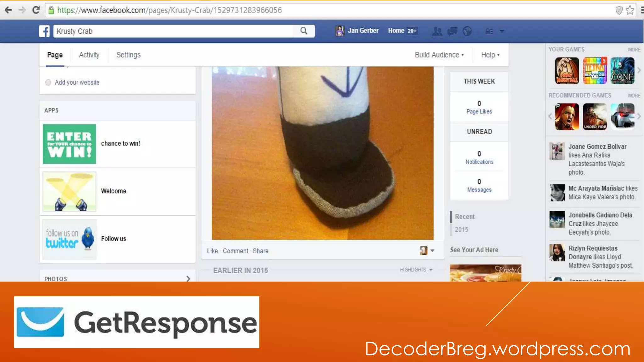The image size is (644, 362).
Task: Open the messages icon in header
Action: [x=452, y=31]
